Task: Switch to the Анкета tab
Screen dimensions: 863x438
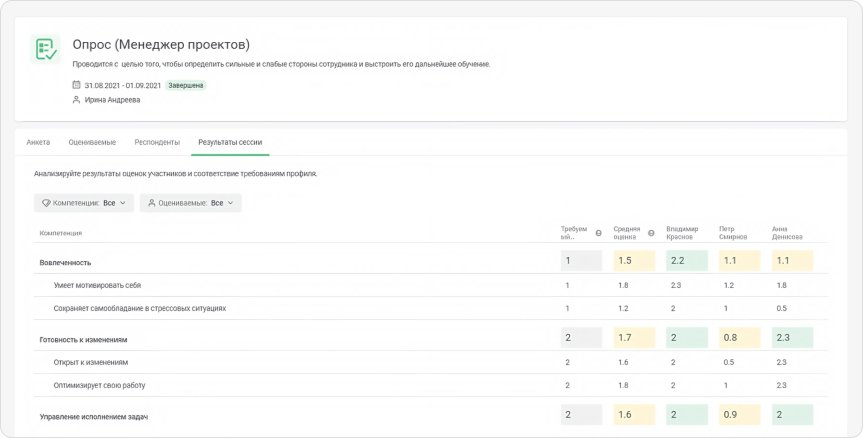Action: click(38, 143)
